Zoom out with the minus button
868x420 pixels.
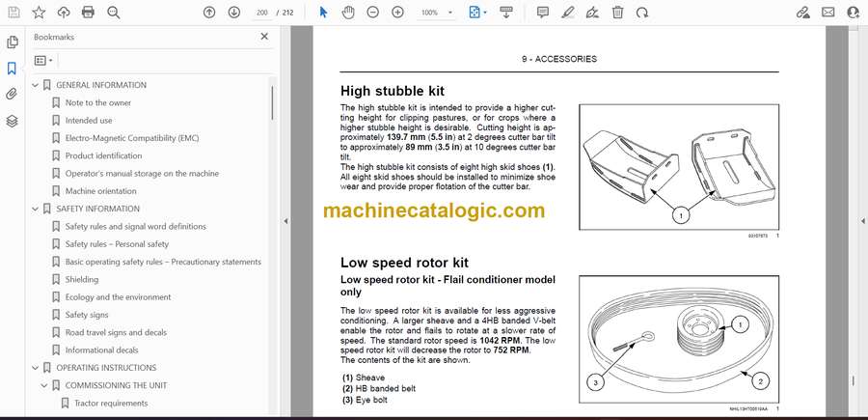click(373, 13)
